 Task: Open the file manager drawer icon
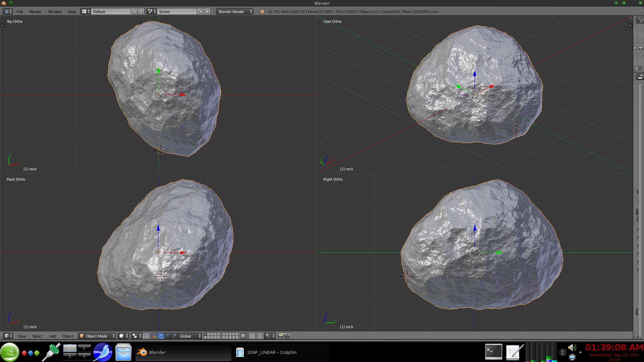coord(123,352)
